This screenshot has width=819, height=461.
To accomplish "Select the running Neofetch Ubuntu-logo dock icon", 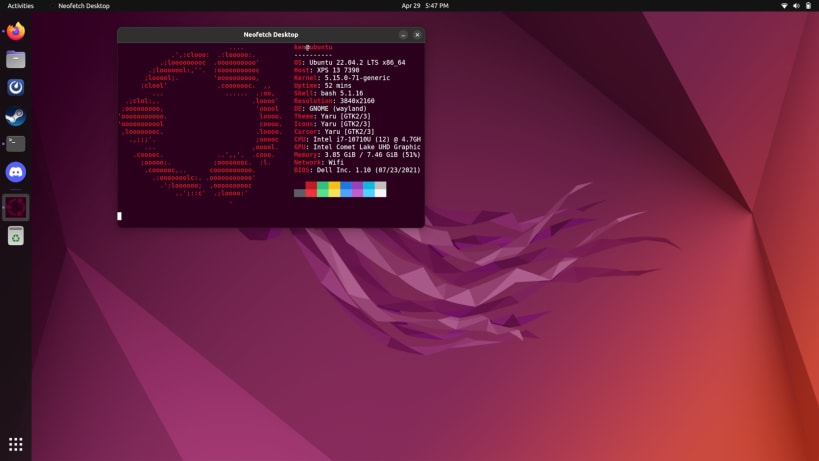I will (x=16, y=207).
